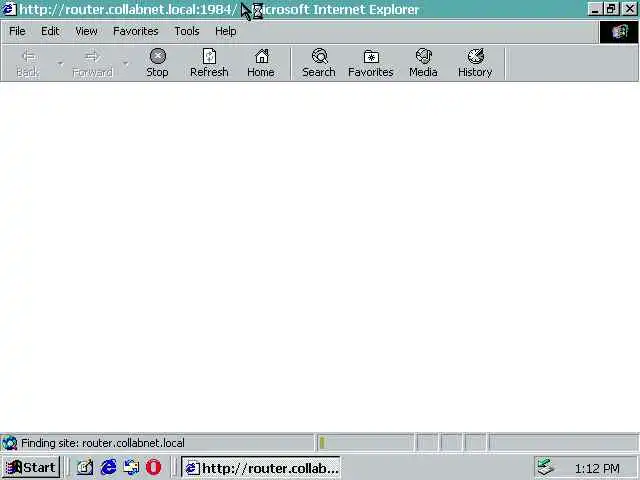Open the Back history dropdown arrow

click(60, 63)
